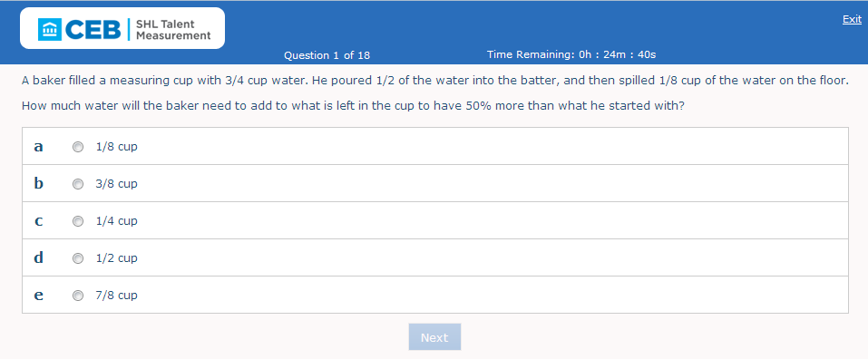Screen dimensions: 868x359
Task: Click answer row letter a
Action: pos(38,147)
